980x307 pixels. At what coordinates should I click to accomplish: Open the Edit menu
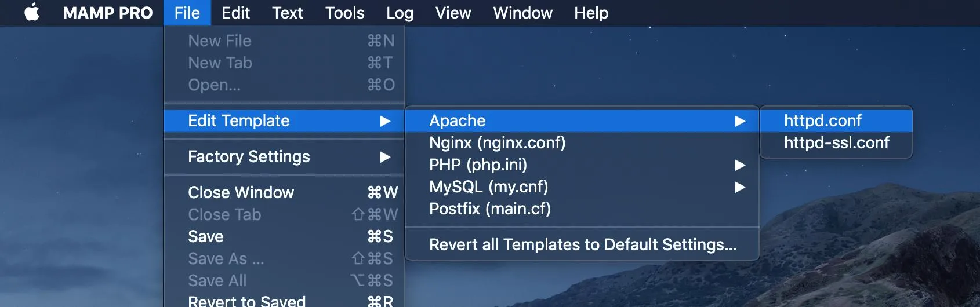[x=235, y=13]
